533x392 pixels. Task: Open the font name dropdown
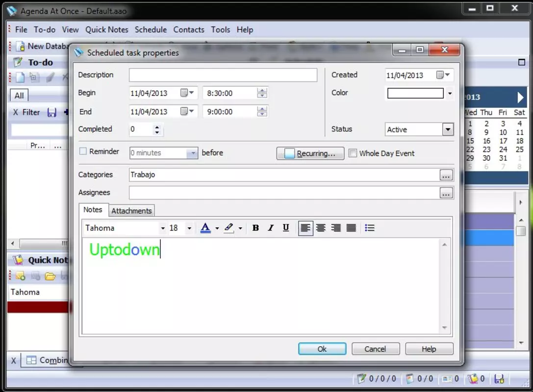[x=163, y=228]
